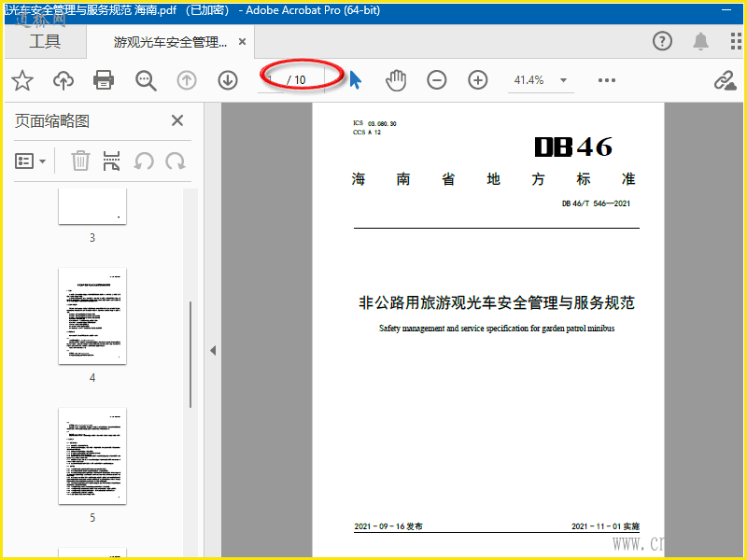The image size is (747, 560).
Task: Click the upload to cloud icon
Action: pyautogui.click(x=63, y=80)
